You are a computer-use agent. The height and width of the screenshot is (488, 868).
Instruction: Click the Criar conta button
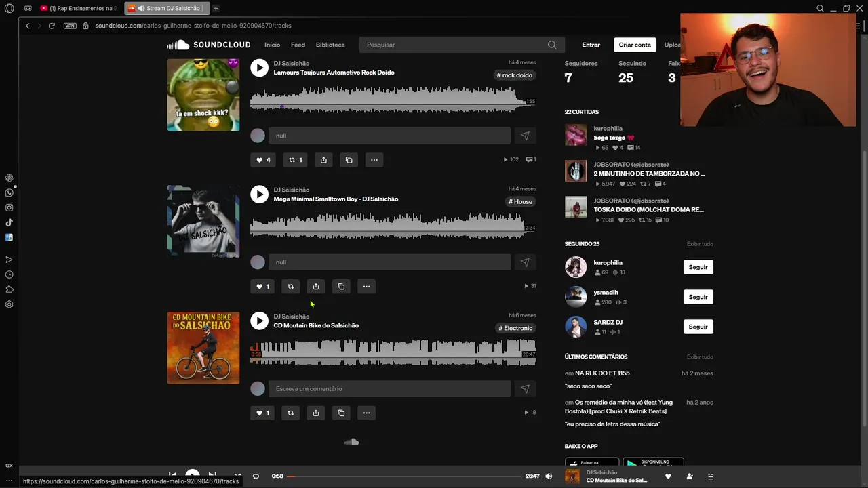(x=635, y=45)
